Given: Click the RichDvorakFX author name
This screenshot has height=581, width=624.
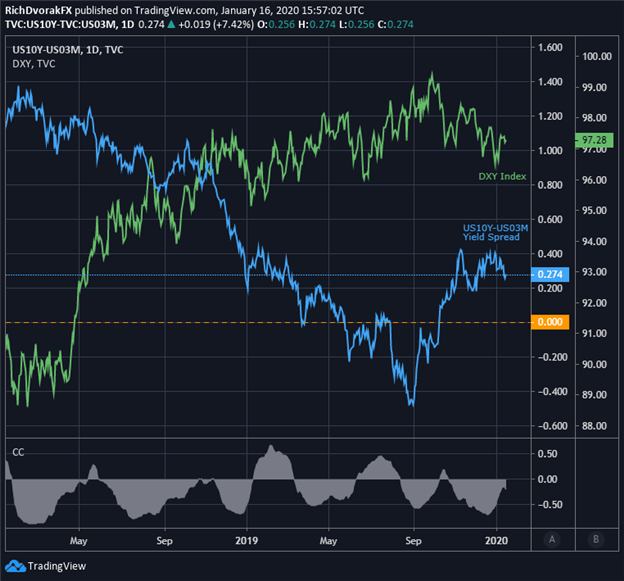Looking at the screenshot, I should 39,10.
